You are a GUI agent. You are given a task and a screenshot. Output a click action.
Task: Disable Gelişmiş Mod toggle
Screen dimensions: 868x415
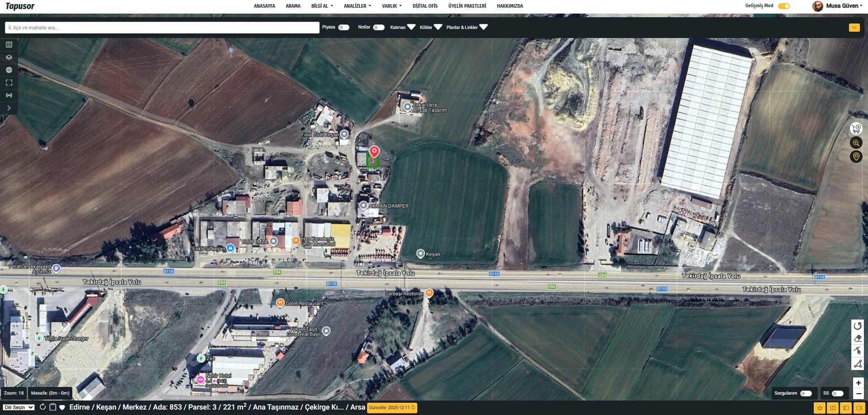coord(784,6)
